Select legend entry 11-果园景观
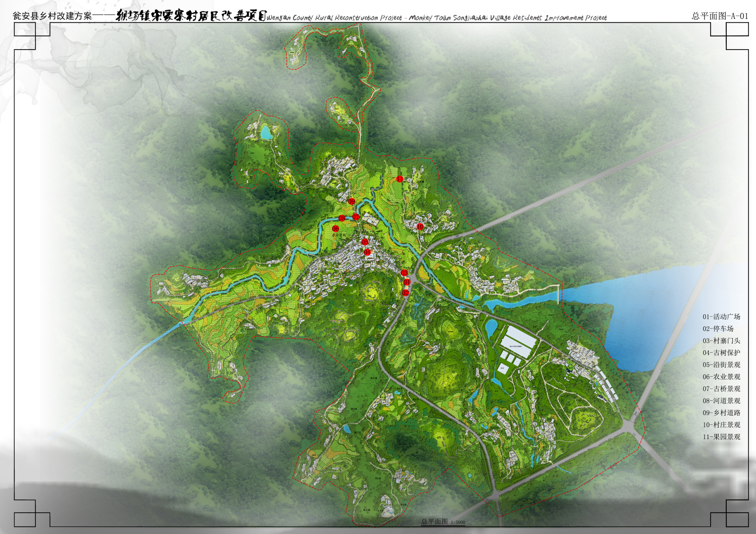 coord(721,437)
